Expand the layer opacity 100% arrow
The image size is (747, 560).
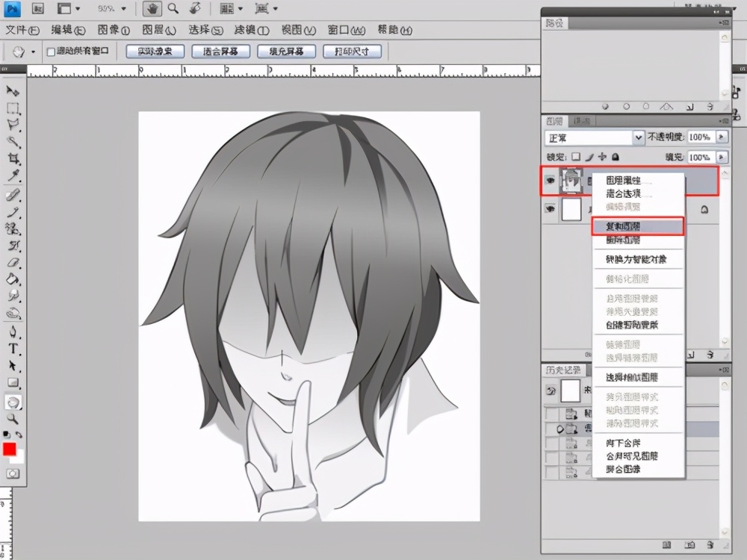click(x=721, y=137)
